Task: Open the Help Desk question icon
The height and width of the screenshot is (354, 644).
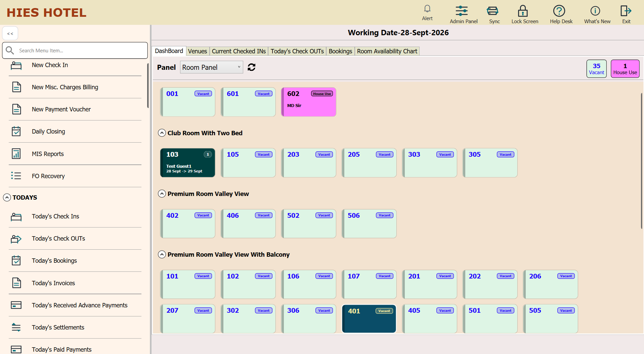Action: [559, 11]
